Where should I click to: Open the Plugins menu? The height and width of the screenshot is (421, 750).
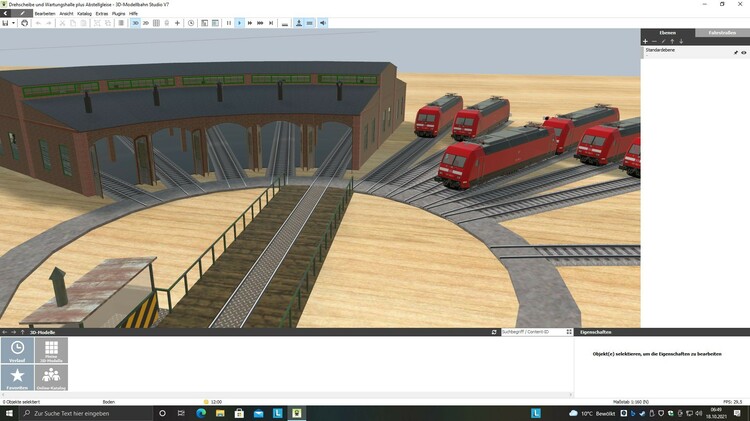click(119, 13)
